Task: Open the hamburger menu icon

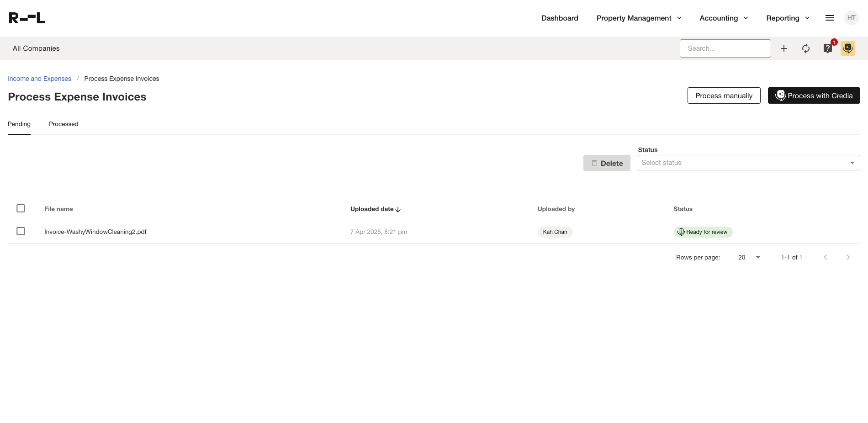Action: click(x=830, y=18)
